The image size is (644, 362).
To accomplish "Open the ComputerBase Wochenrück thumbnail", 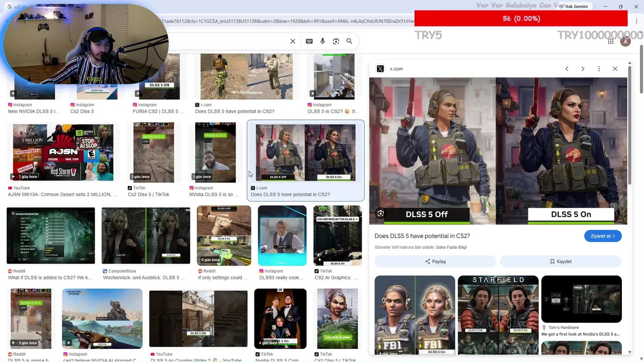I will click(146, 235).
